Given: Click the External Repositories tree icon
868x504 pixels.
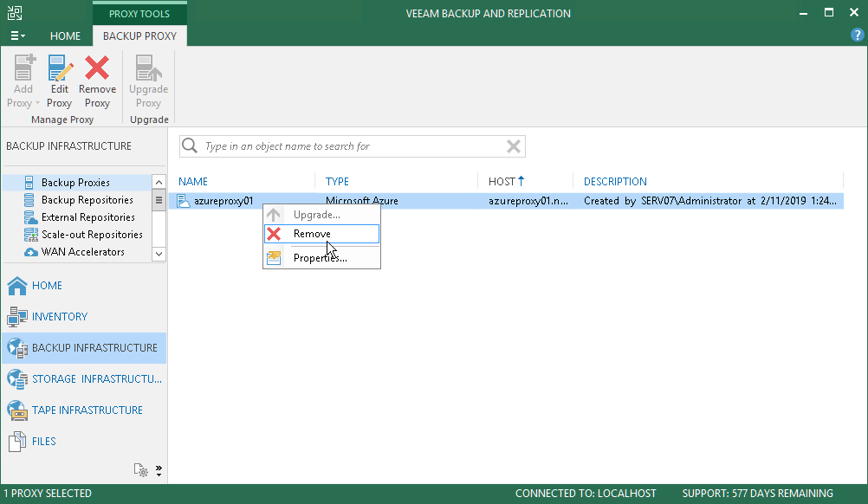Looking at the screenshot, I should [x=30, y=216].
